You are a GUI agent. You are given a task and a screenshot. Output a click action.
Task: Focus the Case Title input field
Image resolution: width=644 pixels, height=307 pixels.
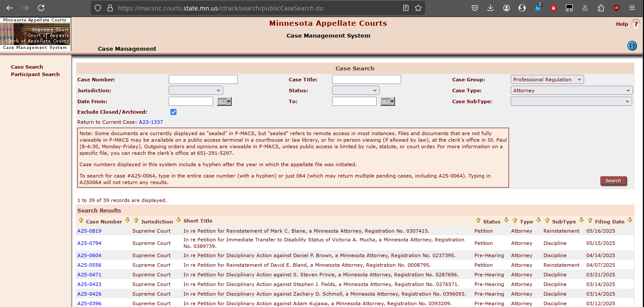coord(367,80)
